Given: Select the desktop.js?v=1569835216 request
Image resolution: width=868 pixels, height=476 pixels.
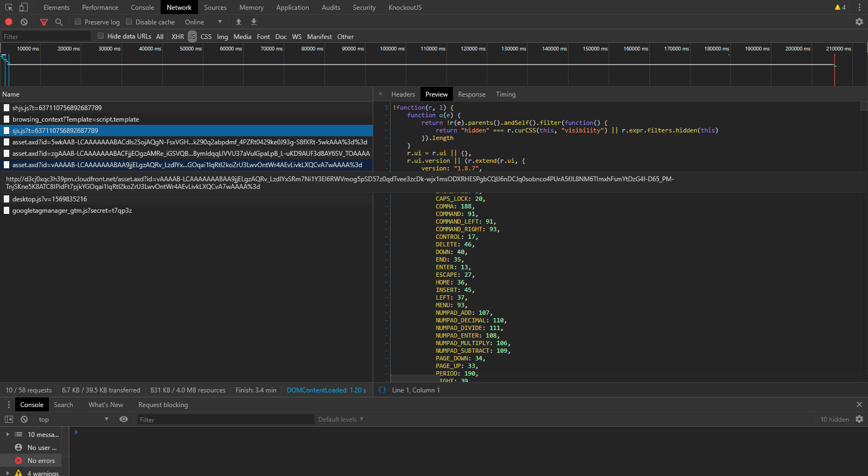Looking at the screenshot, I should [186, 199].
